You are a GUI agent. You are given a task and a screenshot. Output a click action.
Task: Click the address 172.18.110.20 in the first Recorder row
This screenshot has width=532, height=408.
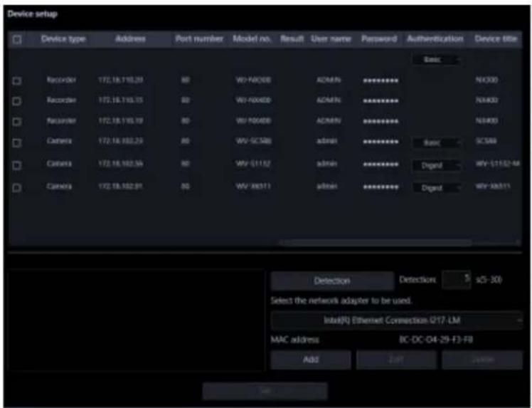pyautogui.click(x=121, y=80)
